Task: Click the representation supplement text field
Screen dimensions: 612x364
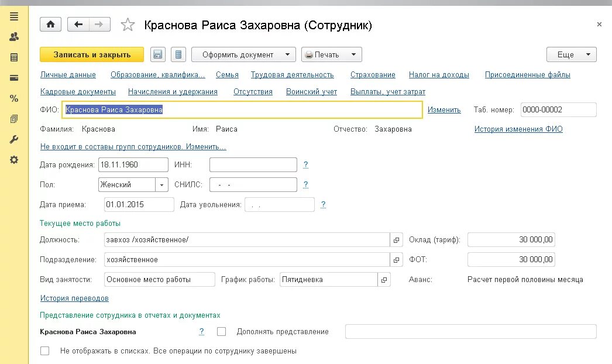Action: coord(471,332)
